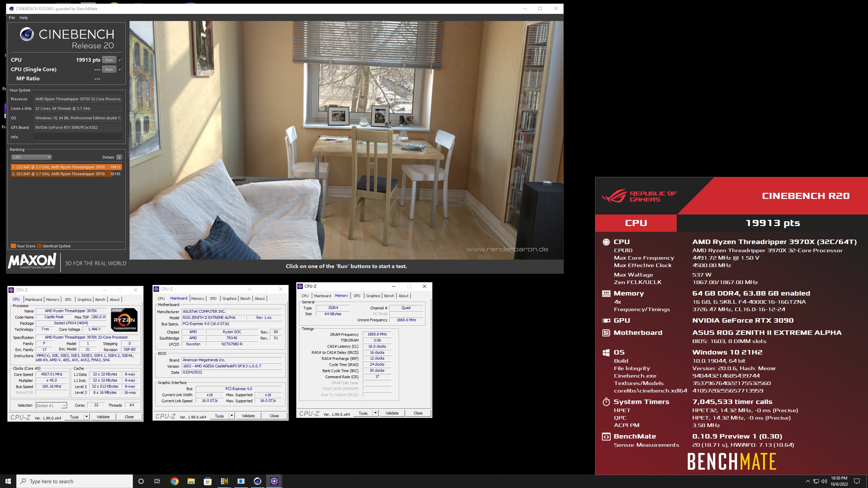Open BenchMate BM icon on taskbar
This screenshot has height=488, width=868.
click(x=224, y=481)
